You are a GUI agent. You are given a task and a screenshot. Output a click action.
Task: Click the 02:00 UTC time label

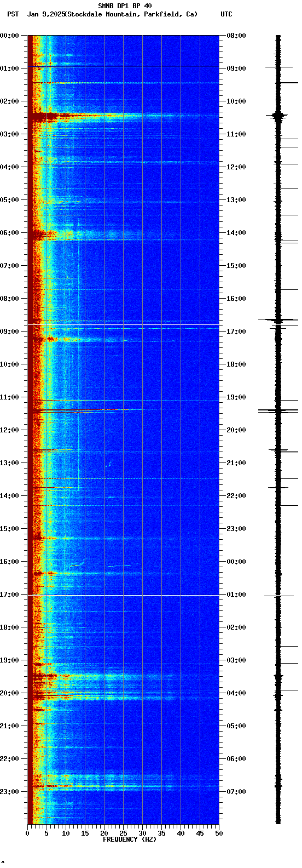click(236, 627)
